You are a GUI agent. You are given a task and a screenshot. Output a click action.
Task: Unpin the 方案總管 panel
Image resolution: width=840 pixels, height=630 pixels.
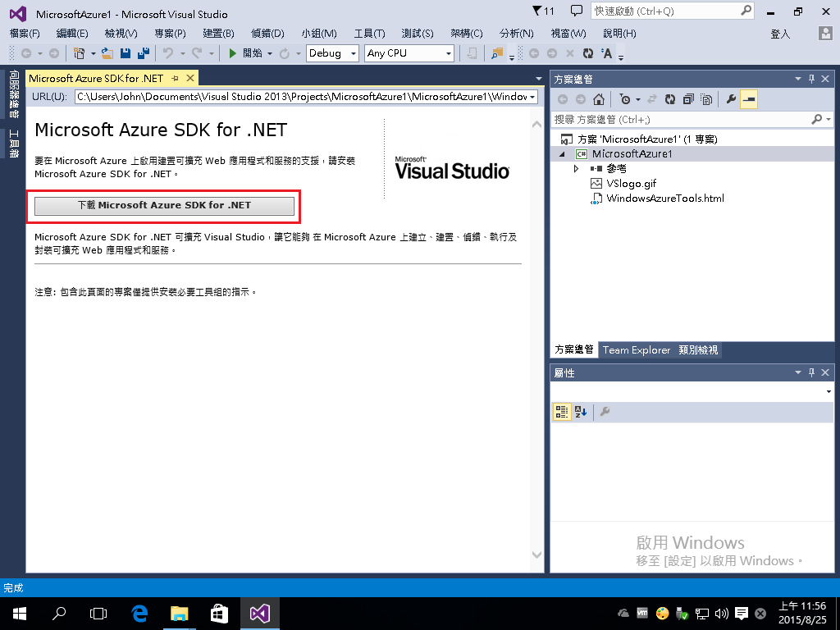(x=810, y=78)
